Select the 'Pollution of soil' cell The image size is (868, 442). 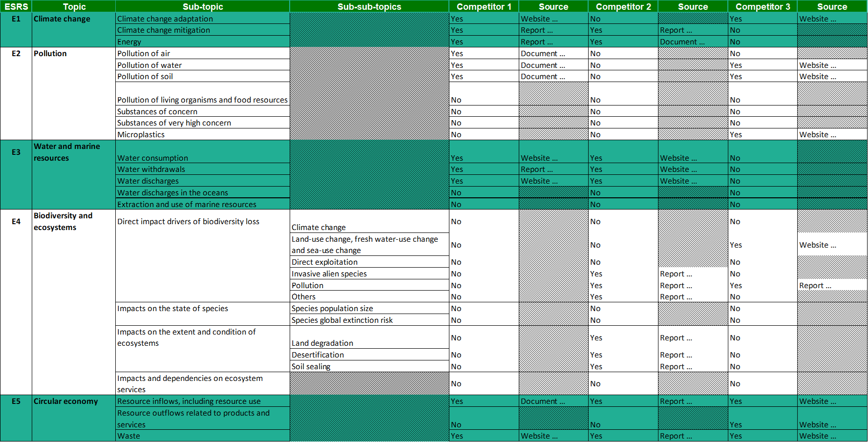pos(203,76)
